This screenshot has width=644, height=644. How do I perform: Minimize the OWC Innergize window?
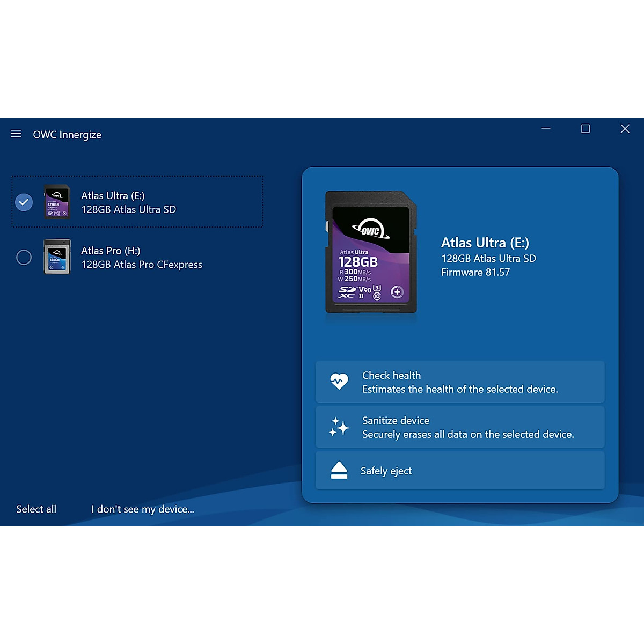(x=546, y=129)
